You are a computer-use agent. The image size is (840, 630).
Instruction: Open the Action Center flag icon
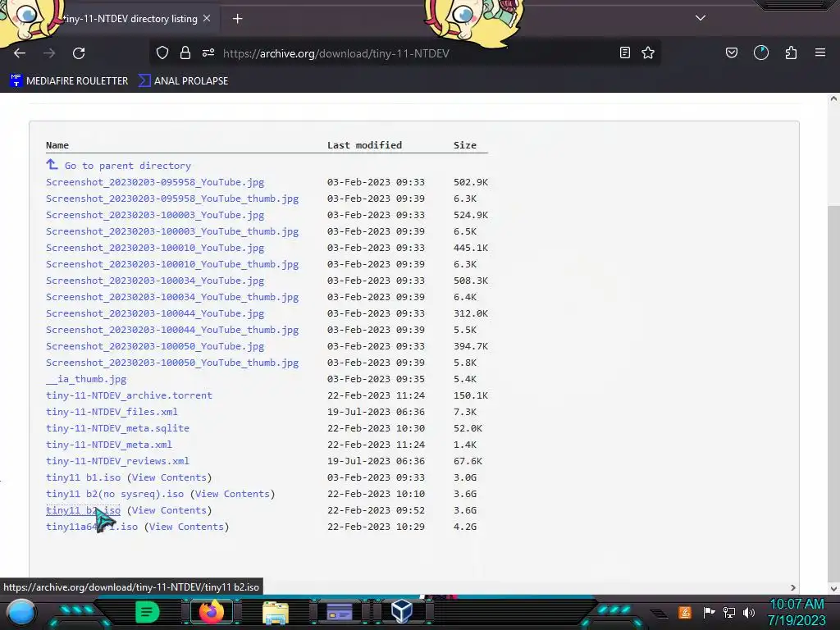pyautogui.click(x=709, y=612)
